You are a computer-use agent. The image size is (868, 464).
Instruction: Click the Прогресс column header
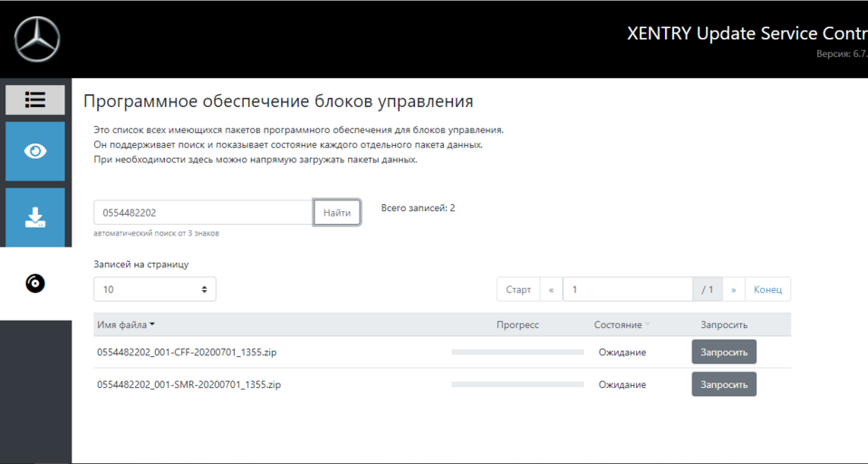(517, 325)
